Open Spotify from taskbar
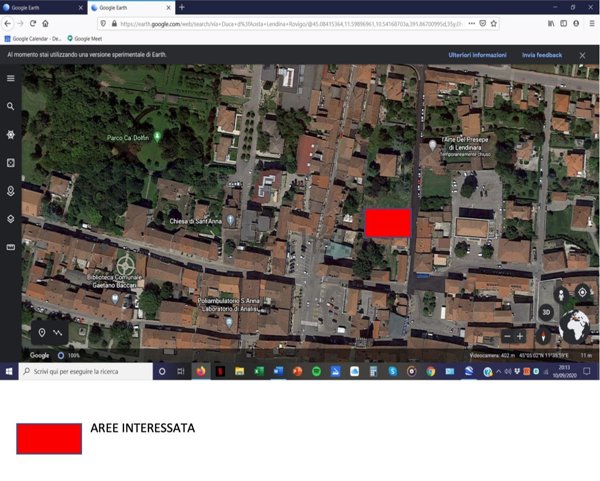The width and height of the screenshot is (600, 481). click(316, 372)
